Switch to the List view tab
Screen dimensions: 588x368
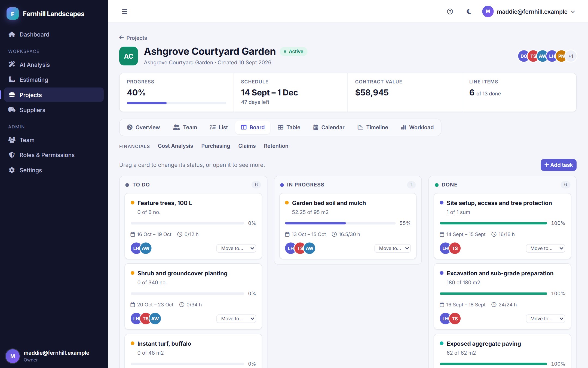(219, 127)
